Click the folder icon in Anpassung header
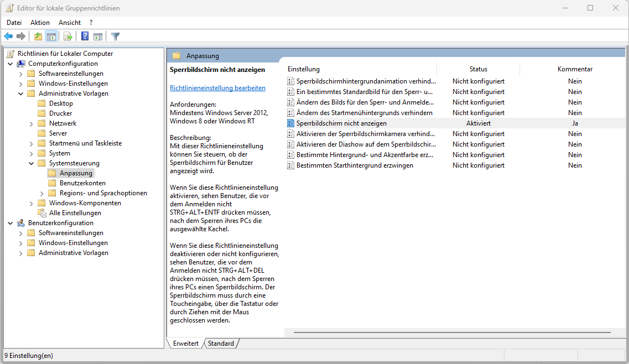Image resolution: width=629 pixels, height=364 pixels. [x=176, y=56]
